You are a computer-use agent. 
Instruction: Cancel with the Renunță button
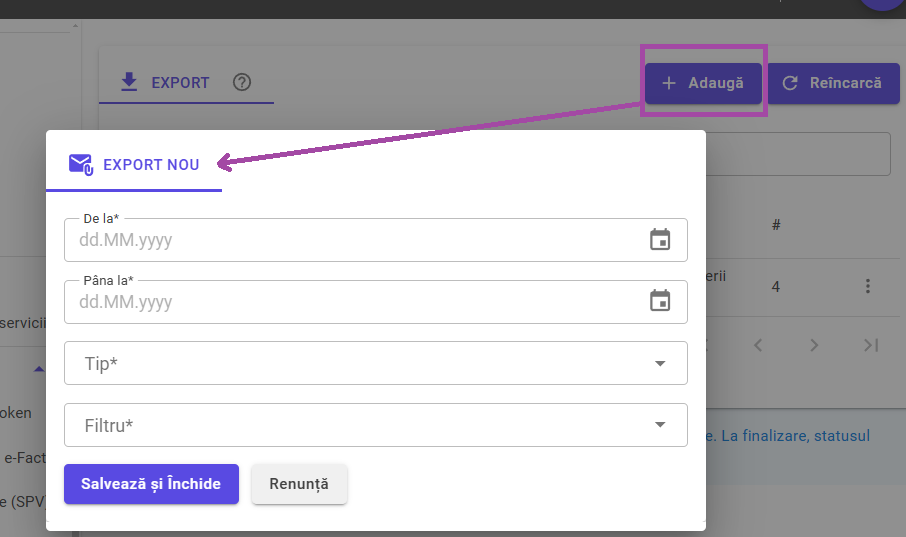point(299,484)
